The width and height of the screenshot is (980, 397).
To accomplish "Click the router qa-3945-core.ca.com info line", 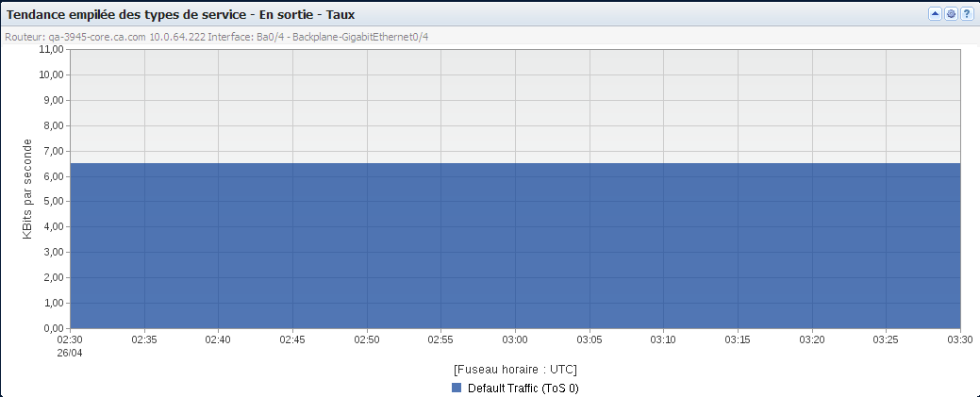I will tap(216, 37).
